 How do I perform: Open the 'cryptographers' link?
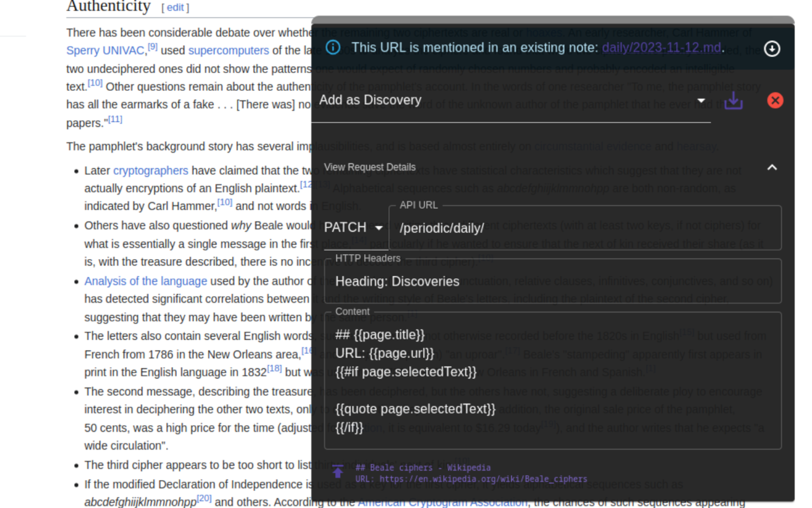click(x=150, y=171)
